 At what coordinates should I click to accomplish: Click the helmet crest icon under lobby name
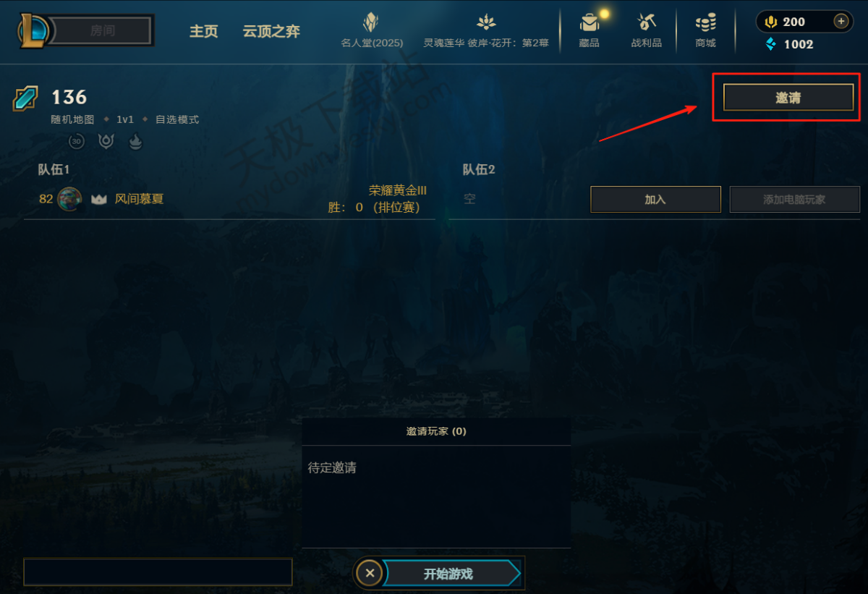pyautogui.click(x=106, y=141)
